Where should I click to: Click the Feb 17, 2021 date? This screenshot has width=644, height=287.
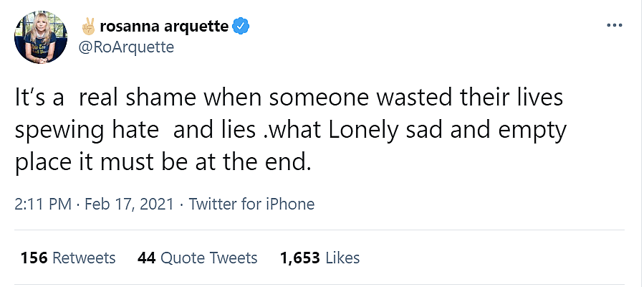coord(130,204)
